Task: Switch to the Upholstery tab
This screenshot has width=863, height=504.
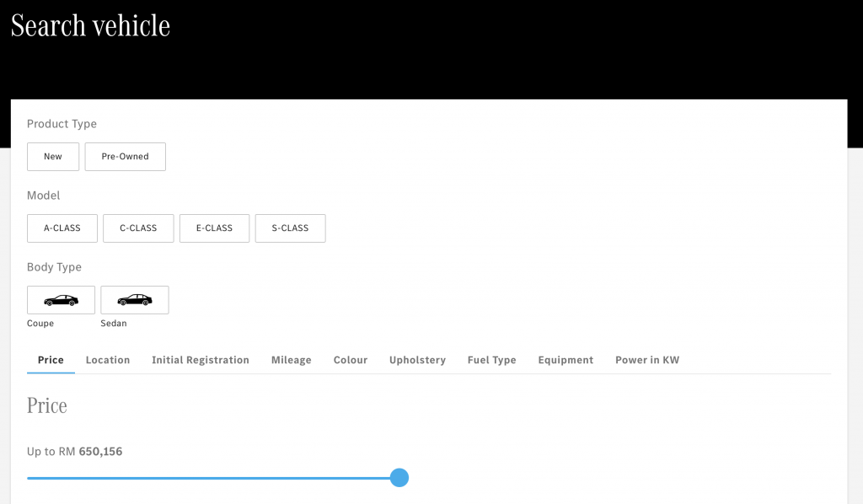Action: (x=417, y=360)
